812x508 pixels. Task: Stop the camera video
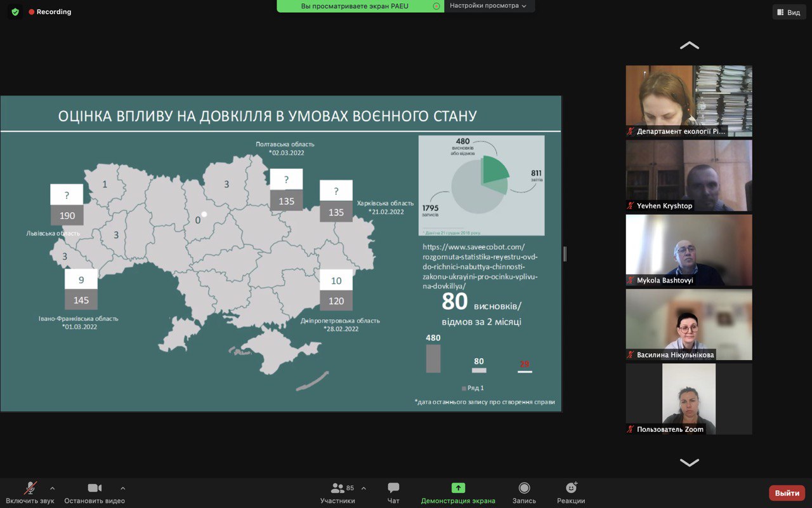point(95,488)
